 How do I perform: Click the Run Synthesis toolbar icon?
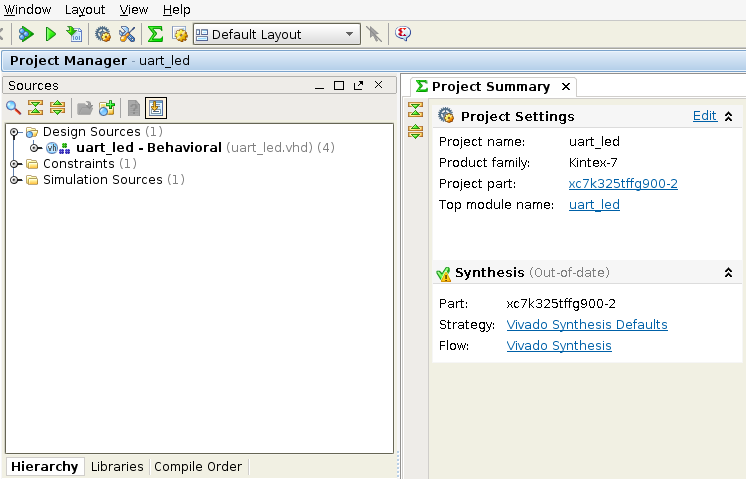pyautogui.click(x=26, y=34)
